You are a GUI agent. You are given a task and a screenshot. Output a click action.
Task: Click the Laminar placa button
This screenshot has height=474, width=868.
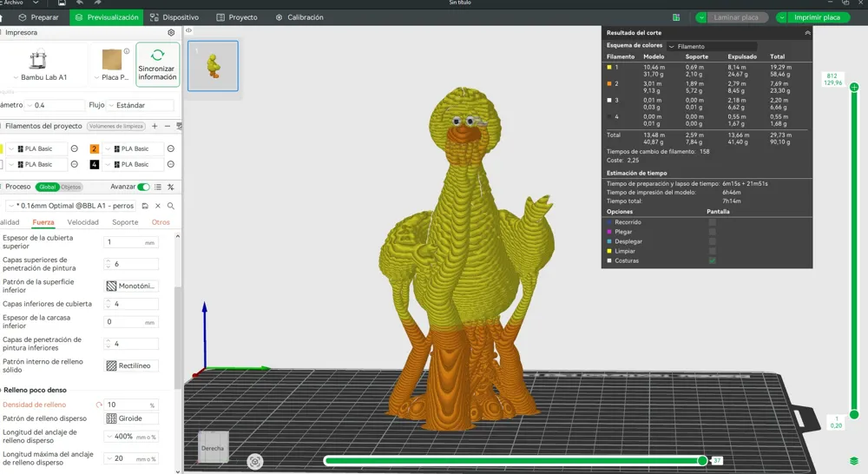coord(736,17)
